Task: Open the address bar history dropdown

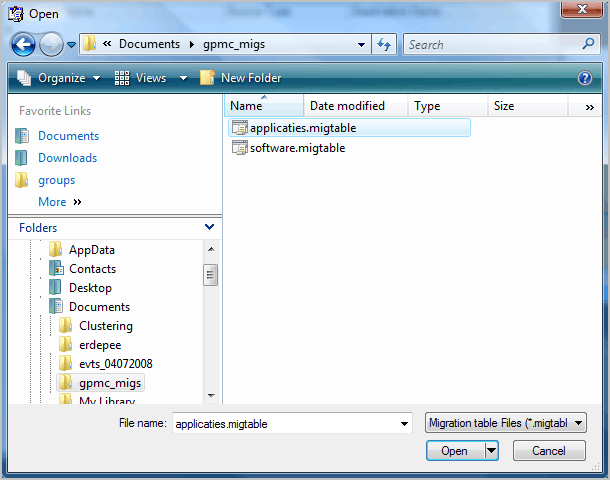Action: coord(361,44)
